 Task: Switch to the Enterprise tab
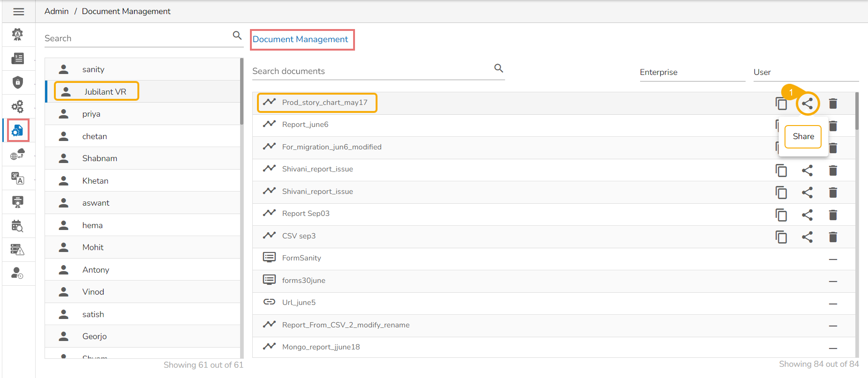click(658, 72)
